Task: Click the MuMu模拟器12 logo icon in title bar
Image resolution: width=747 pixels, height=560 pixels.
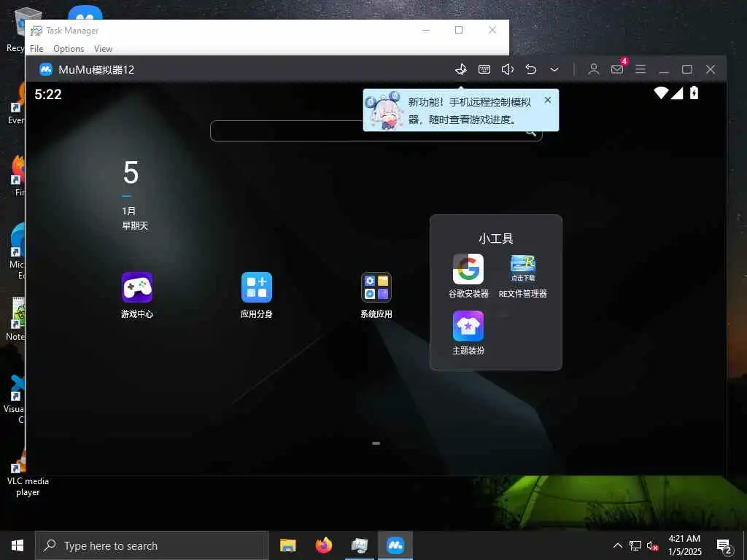Action: click(x=46, y=69)
